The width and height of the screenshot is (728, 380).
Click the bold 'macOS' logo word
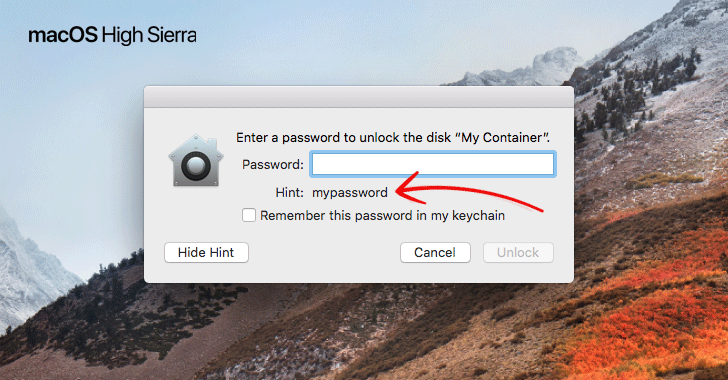63,35
